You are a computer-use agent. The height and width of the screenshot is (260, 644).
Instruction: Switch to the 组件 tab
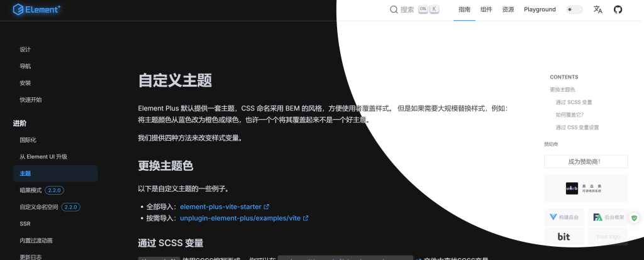486,9
